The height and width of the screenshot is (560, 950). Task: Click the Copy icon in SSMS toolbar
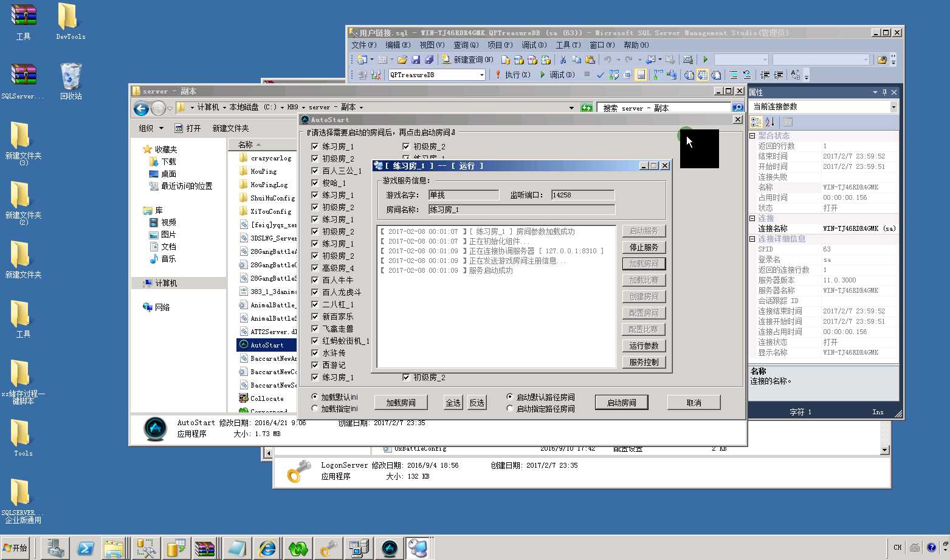(576, 60)
